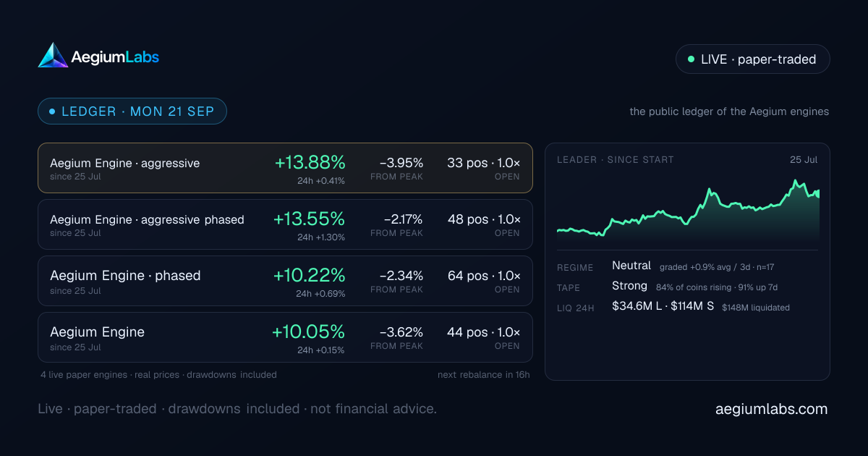Open the LIVE · paper-traded pill
The width and height of the screenshot is (868, 456).
[x=752, y=59]
